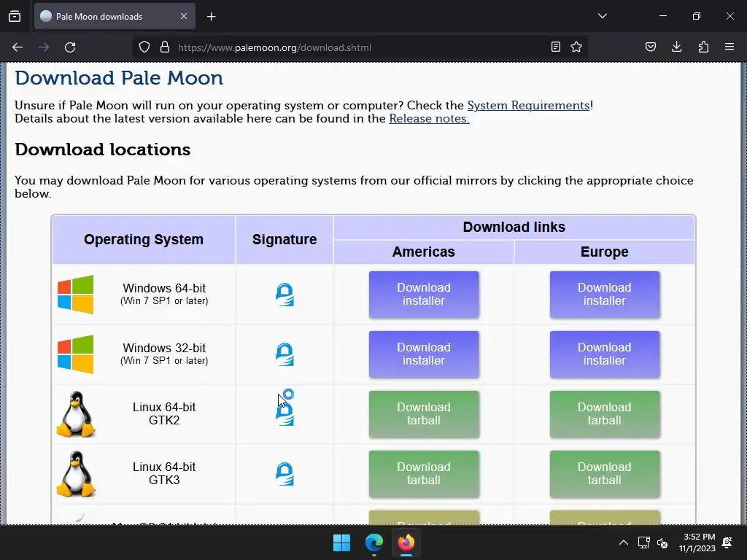The image size is (747, 560).
Task: Open Windows 32-bit signature padlock
Action: click(x=285, y=354)
